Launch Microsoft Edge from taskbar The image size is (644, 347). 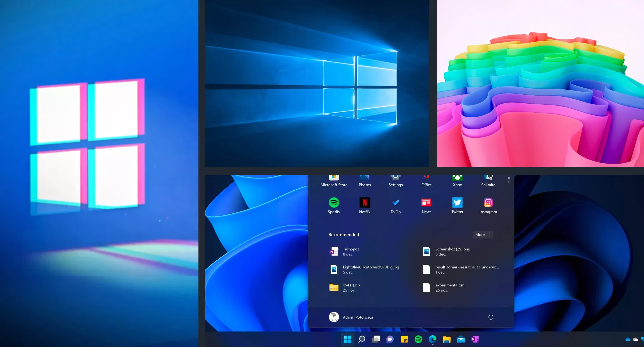point(432,339)
